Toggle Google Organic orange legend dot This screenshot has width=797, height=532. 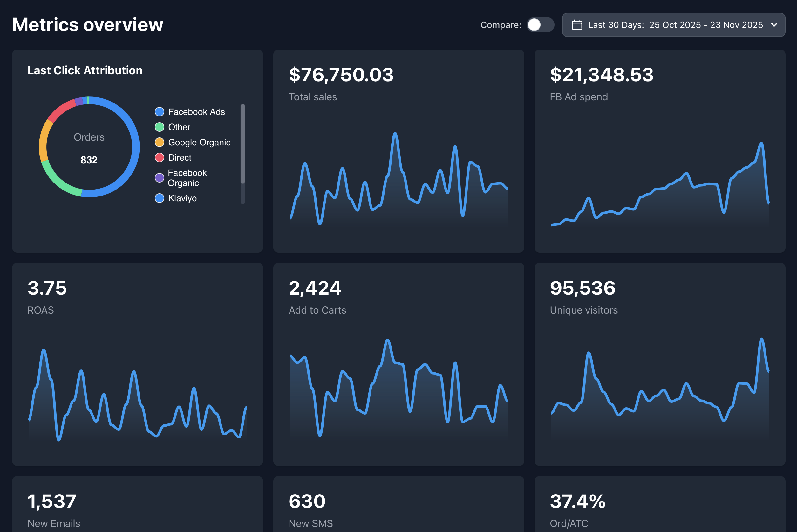(x=159, y=142)
